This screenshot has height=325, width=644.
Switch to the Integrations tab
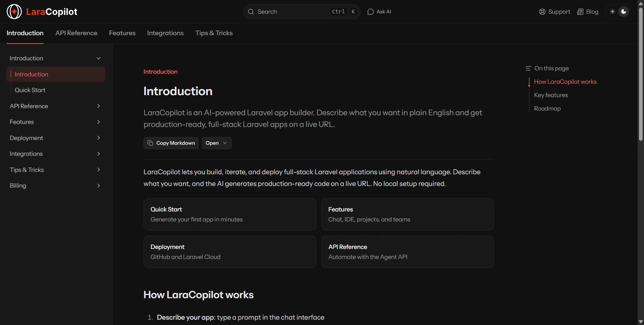point(165,33)
